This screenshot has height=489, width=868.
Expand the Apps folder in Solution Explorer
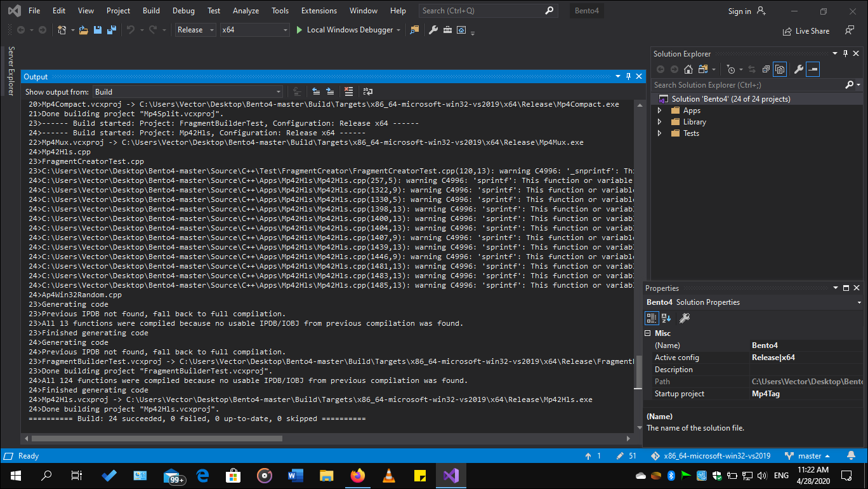click(x=660, y=111)
